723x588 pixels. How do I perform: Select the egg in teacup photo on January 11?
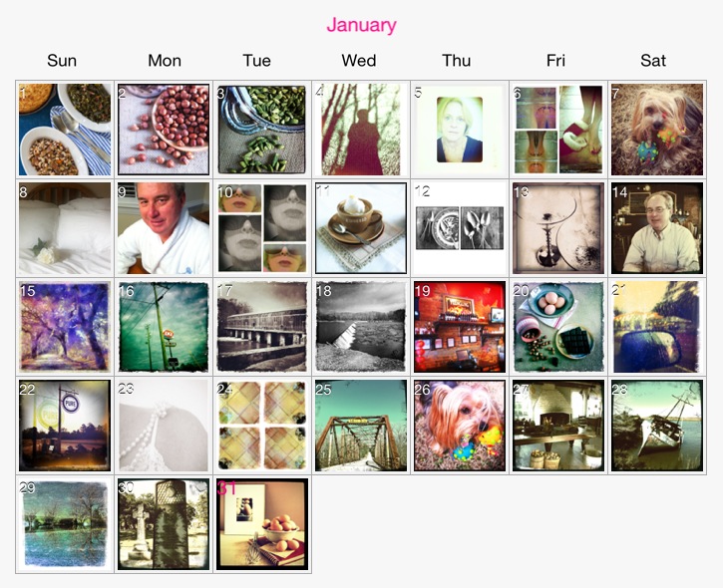pos(360,228)
